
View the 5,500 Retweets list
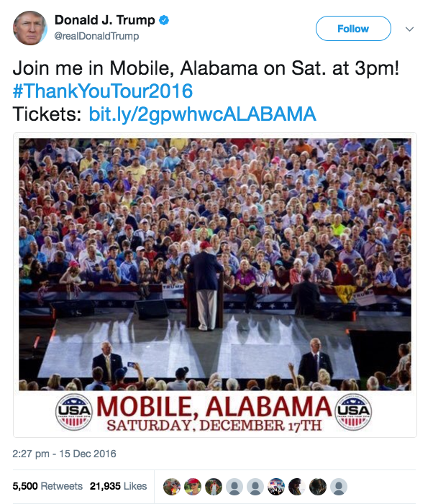tap(47, 487)
